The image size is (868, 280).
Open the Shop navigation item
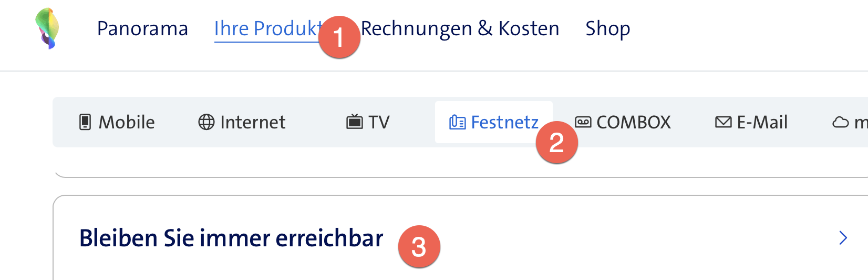[607, 28]
